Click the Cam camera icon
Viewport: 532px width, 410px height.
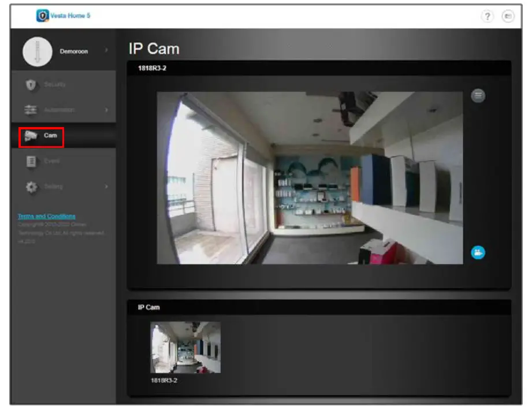(x=31, y=136)
